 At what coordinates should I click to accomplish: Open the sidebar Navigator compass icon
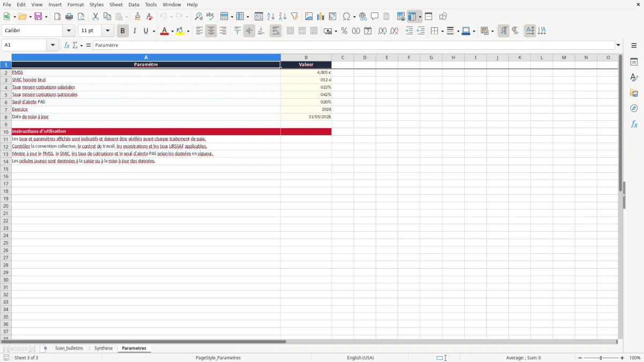634,108
